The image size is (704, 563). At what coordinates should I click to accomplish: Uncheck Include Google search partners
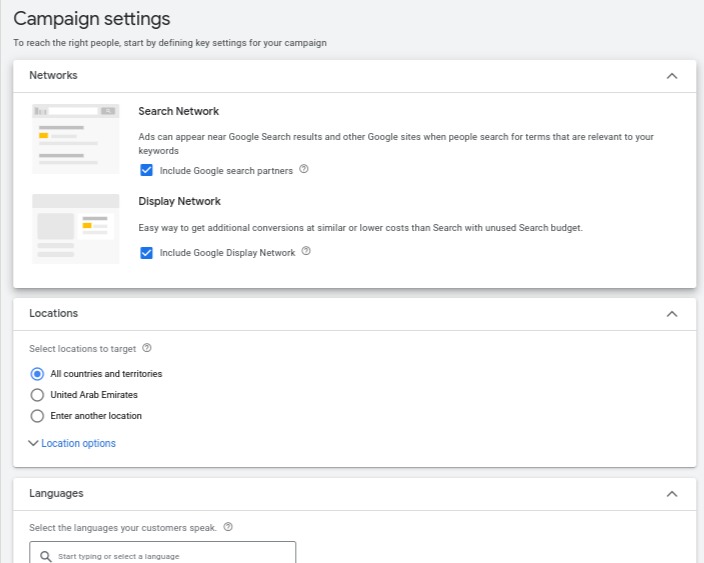coord(147,171)
